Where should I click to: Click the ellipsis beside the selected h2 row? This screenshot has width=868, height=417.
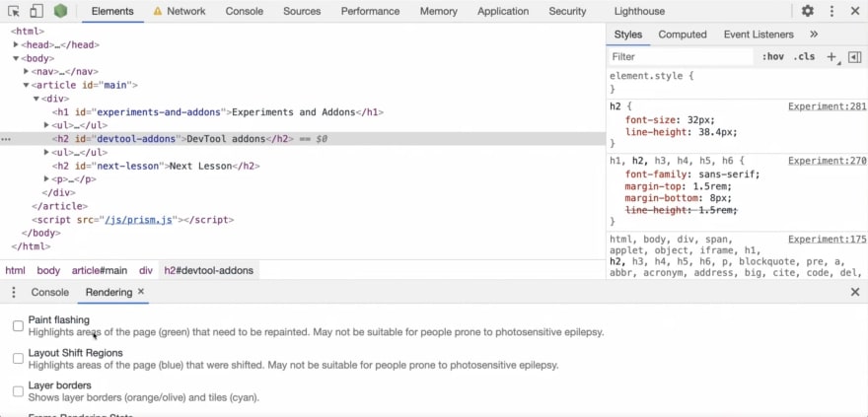click(x=6, y=139)
